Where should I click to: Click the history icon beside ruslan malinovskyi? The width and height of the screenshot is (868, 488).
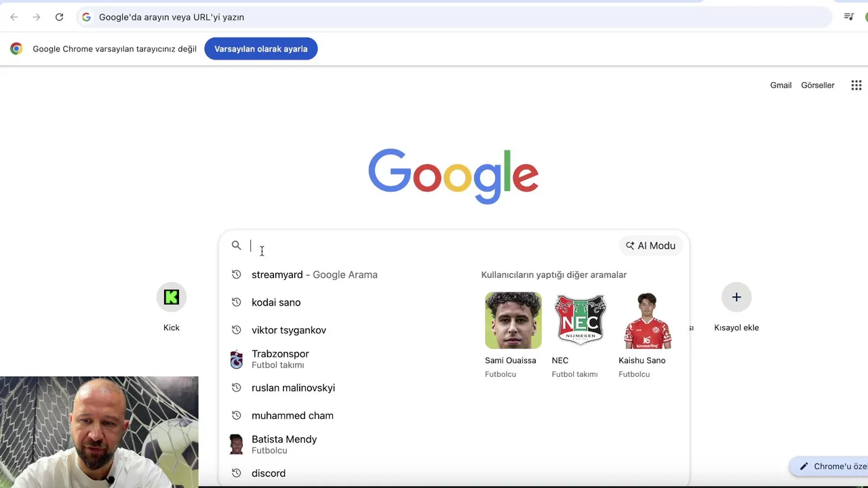click(236, 388)
